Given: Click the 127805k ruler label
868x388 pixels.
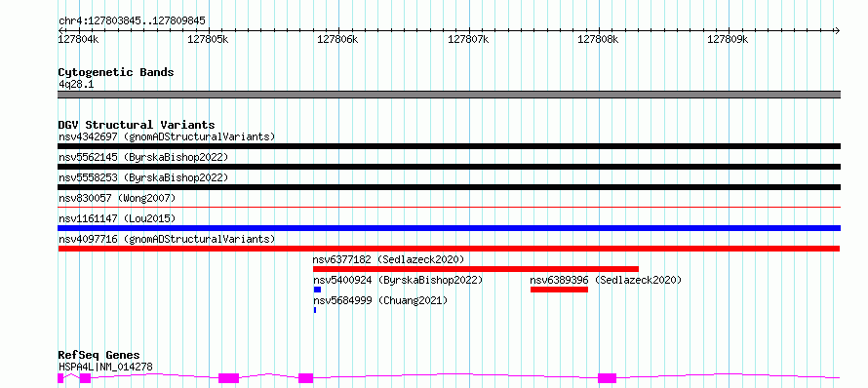Looking at the screenshot, I should pyautogui.click(x=208, y=39).
